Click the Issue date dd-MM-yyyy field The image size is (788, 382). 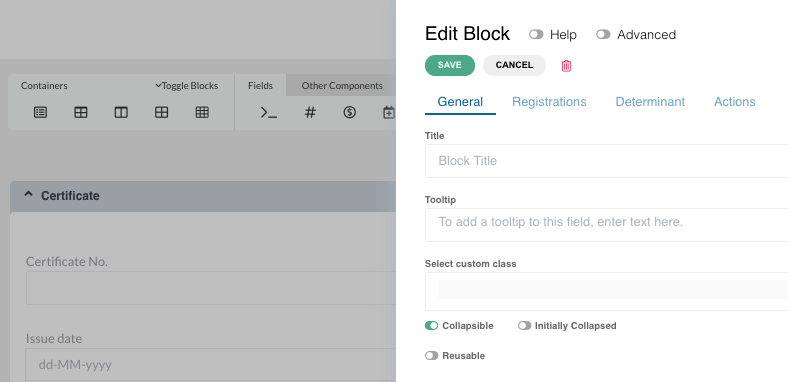coord(211,364)
